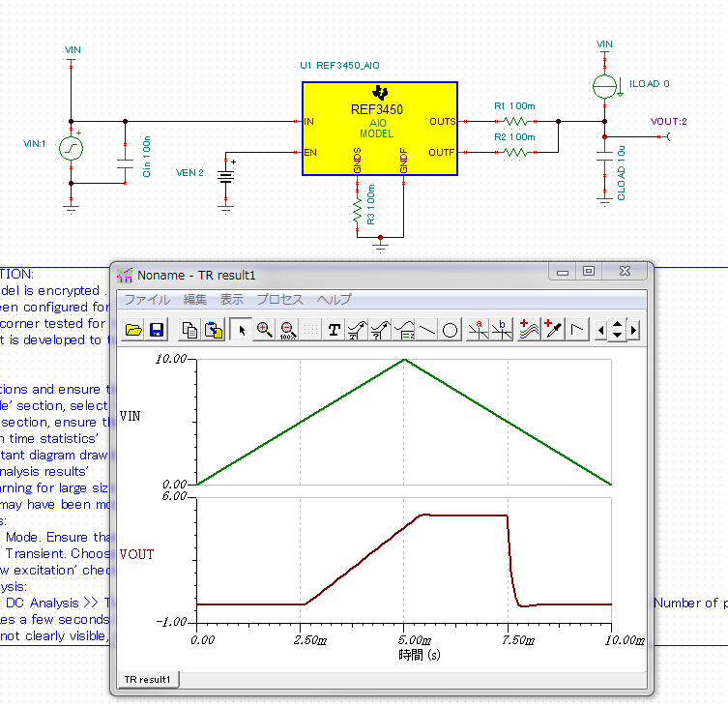Select the Text tool T icon
The image size is (728, 707).
(335, 330)
